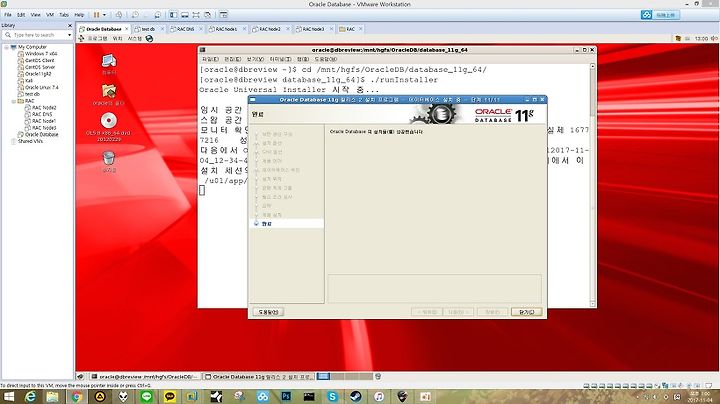Open the File menu in VMware
720x404 pixels.
tap(8, 15)
